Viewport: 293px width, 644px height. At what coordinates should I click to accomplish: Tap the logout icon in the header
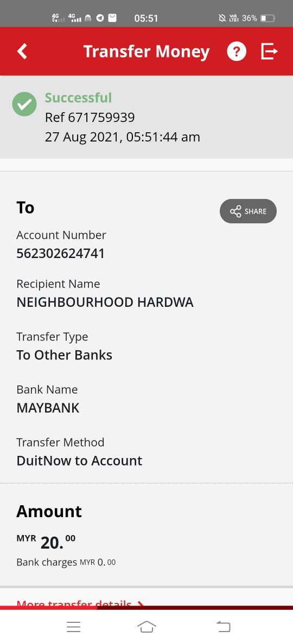pyautogui.click(x=270, y=51)
